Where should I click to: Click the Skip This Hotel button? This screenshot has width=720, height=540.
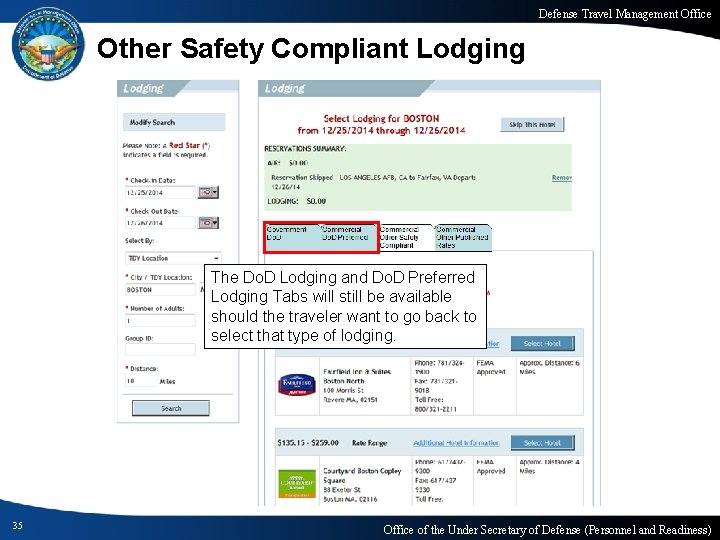(x=532, y=124)
